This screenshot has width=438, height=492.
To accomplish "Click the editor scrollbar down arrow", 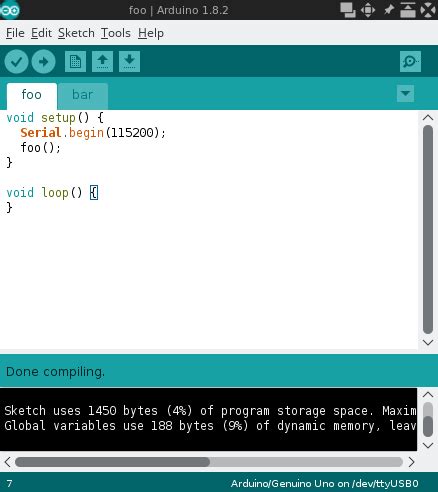I will [x=428, y=342].
